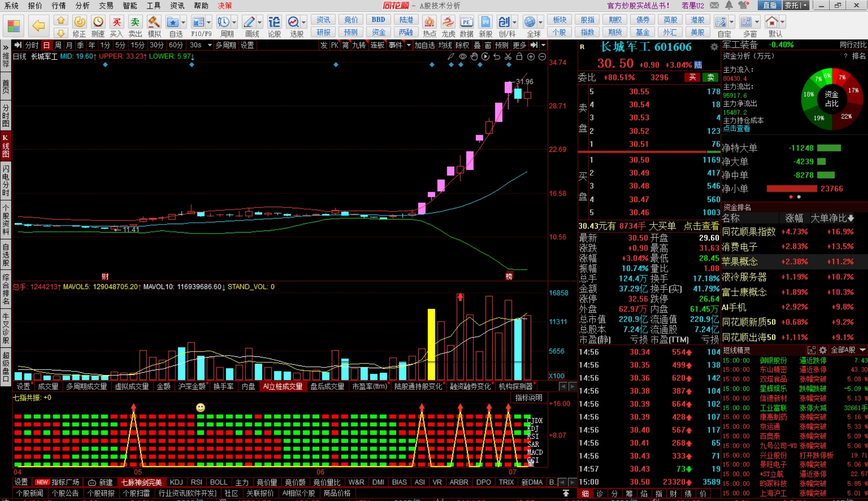Expand the 自选 watchlist dropdown arrow

click(x=183, y=22)
